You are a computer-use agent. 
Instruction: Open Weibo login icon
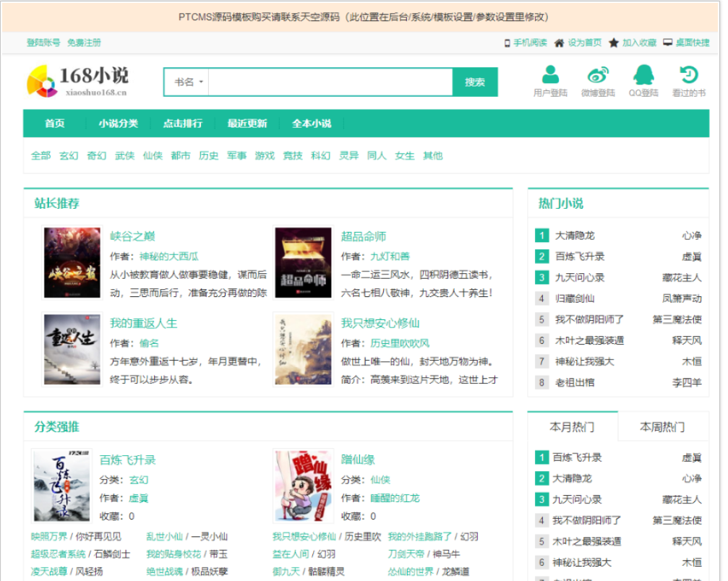pyautogui.click(x=598, y=75)
